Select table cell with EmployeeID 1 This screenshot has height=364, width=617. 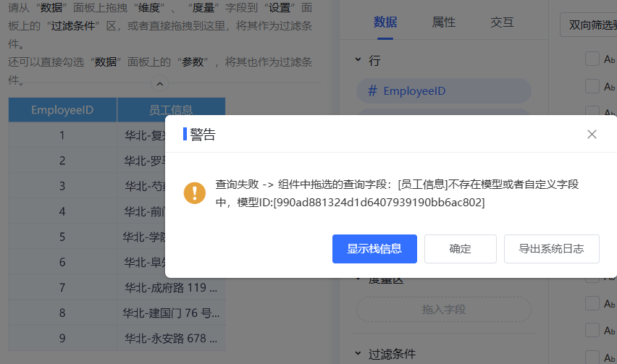pyautogui.click(x=62, y=135)
